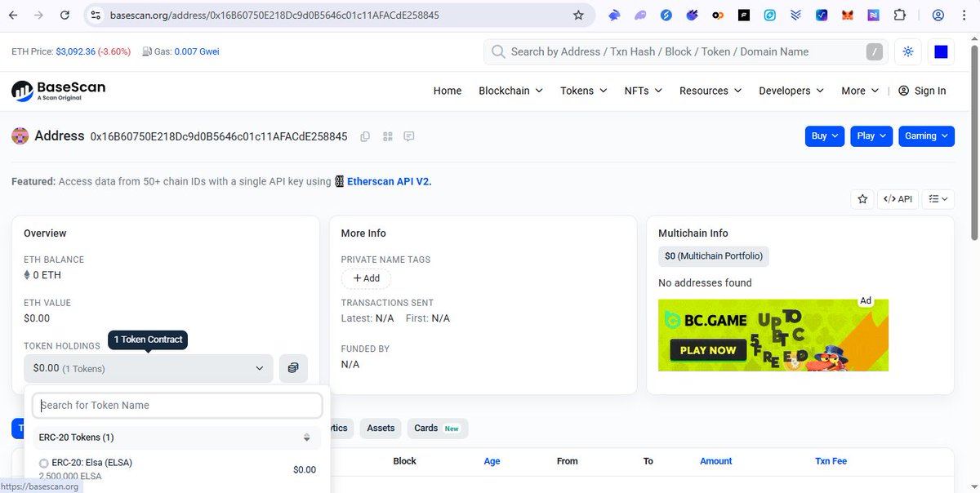This screenshot has width=980, height=493.
Task: Open site information icon in address bar
Action: coord(95,15)
